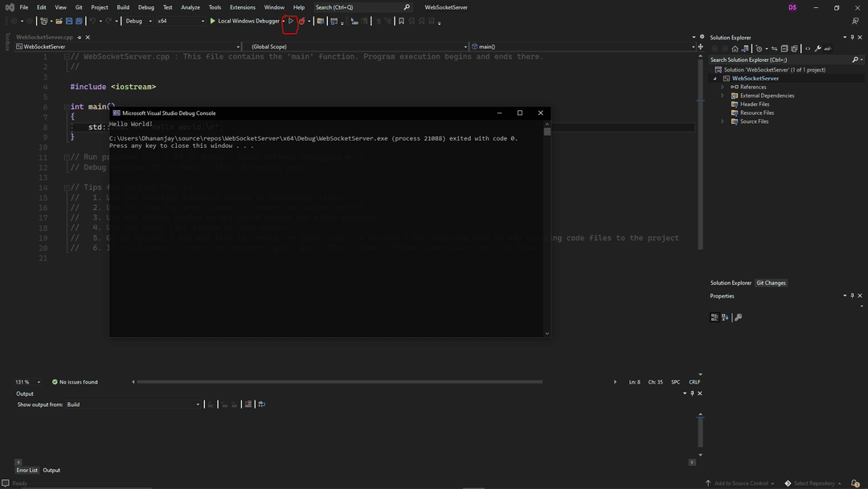Collapse All in Solution Explorer toolbar
868x489 pixels.
[784, 49]
